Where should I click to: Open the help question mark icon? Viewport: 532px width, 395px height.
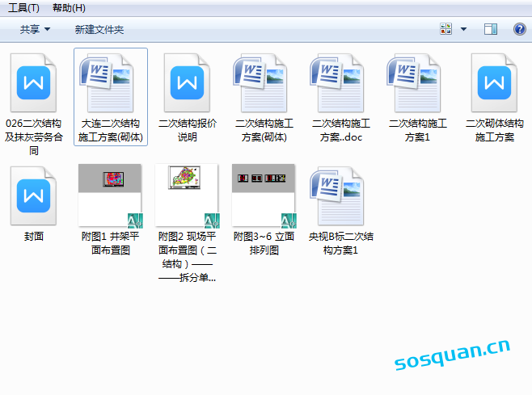[x=519, y=29]
